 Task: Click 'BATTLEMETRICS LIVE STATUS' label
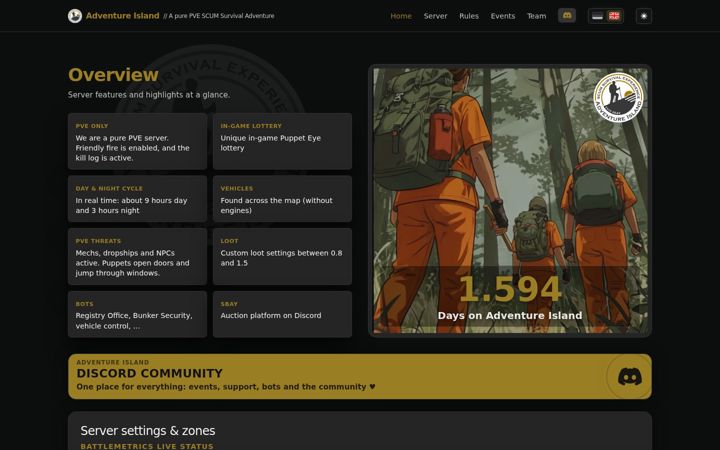tap(147, 446)
